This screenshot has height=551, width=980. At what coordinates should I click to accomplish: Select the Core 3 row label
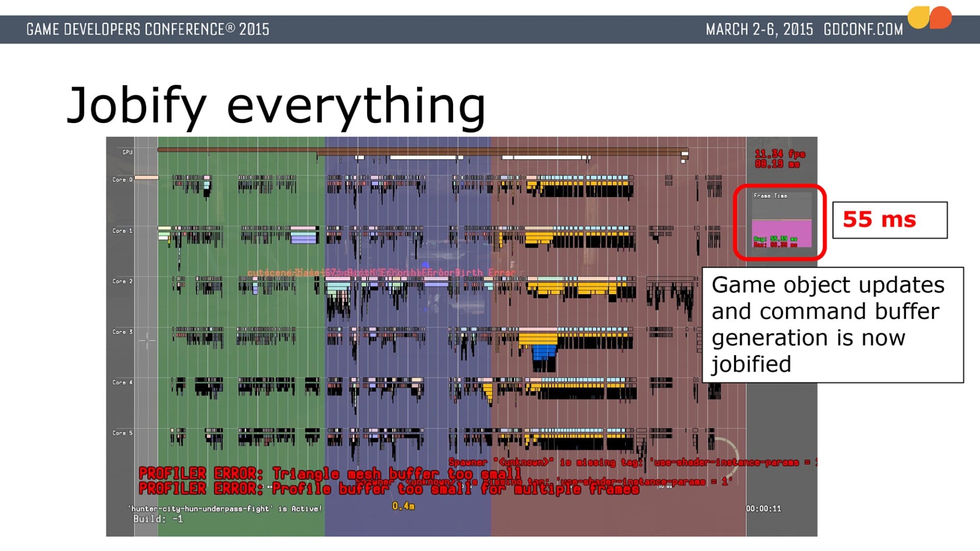(x=122, y=332)
